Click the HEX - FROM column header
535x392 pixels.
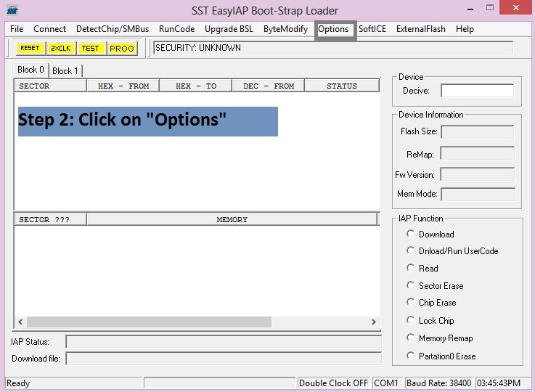(123, 86)
